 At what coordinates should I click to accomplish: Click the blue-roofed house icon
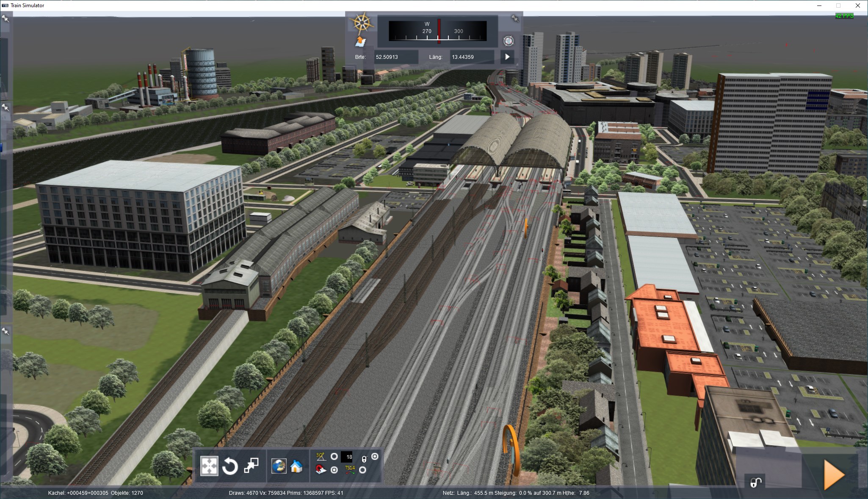[x=296, y=466]
